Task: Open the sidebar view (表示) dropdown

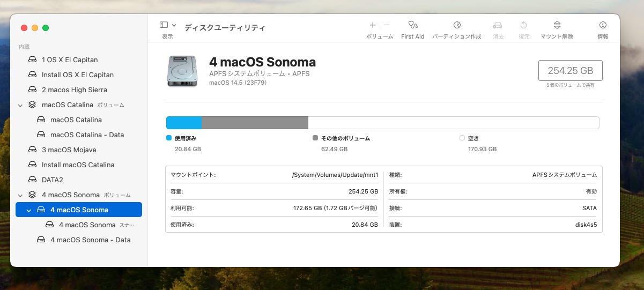Action: pyautogui.click(x=167, y=25)
